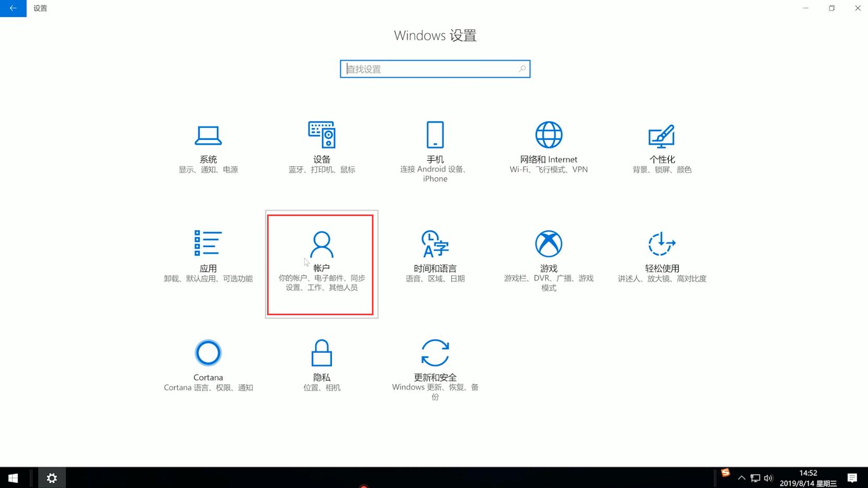This screenshot has width=868, height=488.
Task: Open the 系统 laptop icon
Action: point(208,136)
